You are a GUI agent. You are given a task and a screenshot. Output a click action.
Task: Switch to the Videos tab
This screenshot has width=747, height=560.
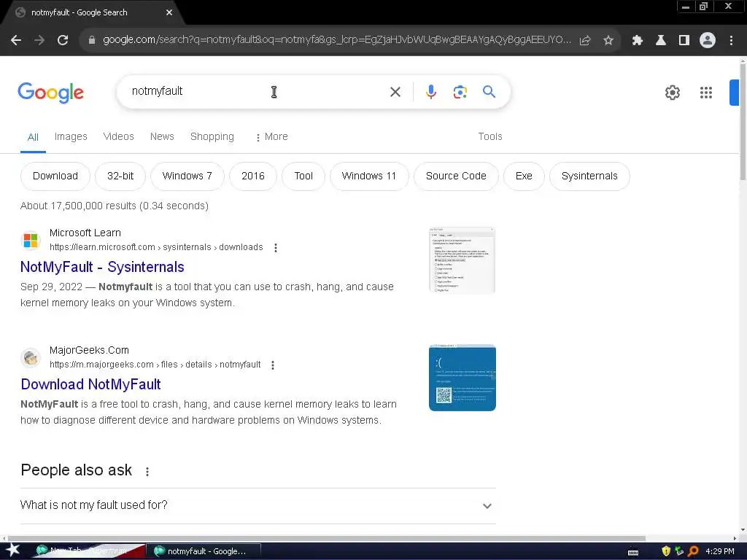tap(118, 136)
